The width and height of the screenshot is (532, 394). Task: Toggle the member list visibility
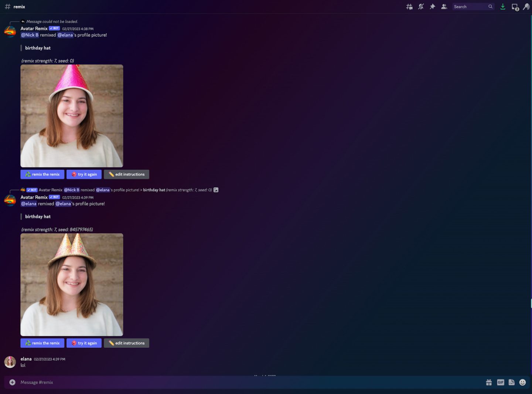click(444, 6)
